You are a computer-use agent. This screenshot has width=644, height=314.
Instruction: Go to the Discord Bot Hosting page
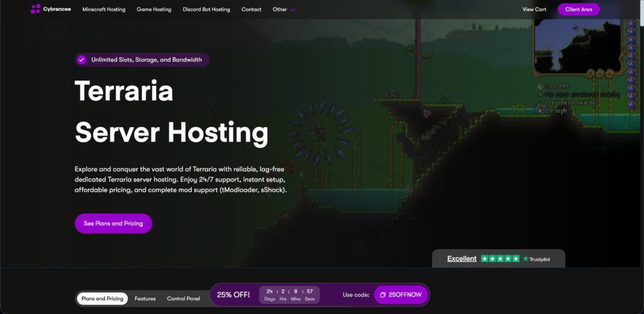[x=206, y=9]
